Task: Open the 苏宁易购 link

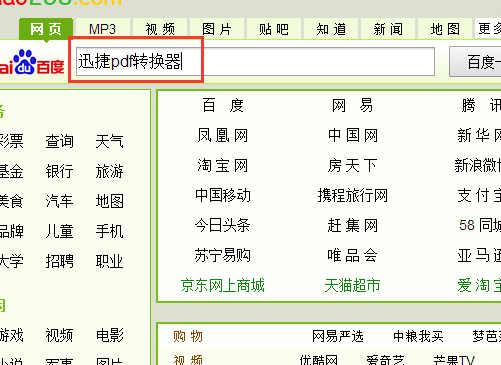Action: 223,255
